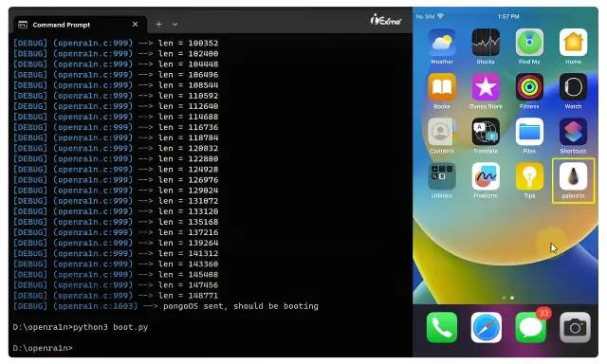Launch the Fitness app
The height and width of the screenshot is (364, 607).
pyautogui.click(x=529, y=87)
